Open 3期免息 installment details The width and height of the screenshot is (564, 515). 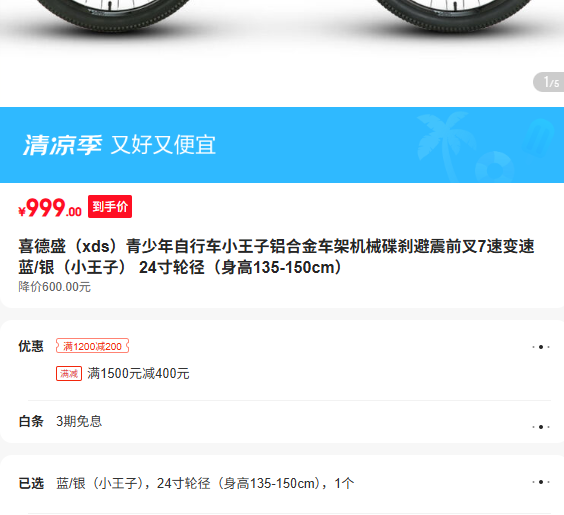(79, 421)
